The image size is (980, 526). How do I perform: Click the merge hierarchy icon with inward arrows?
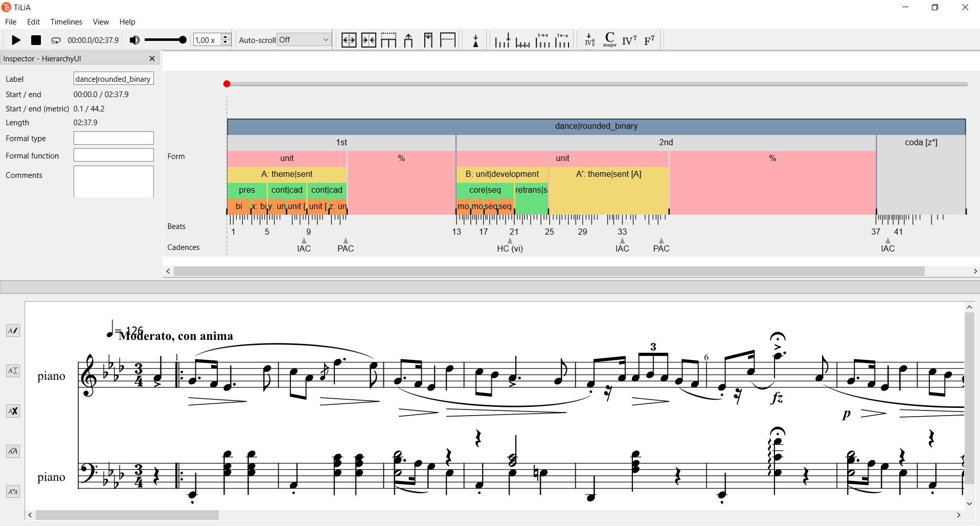(x=369, y=40)
